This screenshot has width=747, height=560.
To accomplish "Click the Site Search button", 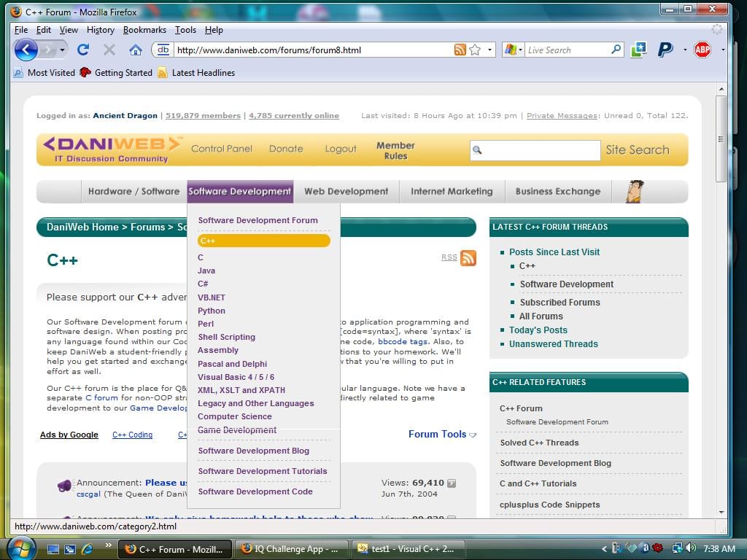I will click(x=638, y=150).
